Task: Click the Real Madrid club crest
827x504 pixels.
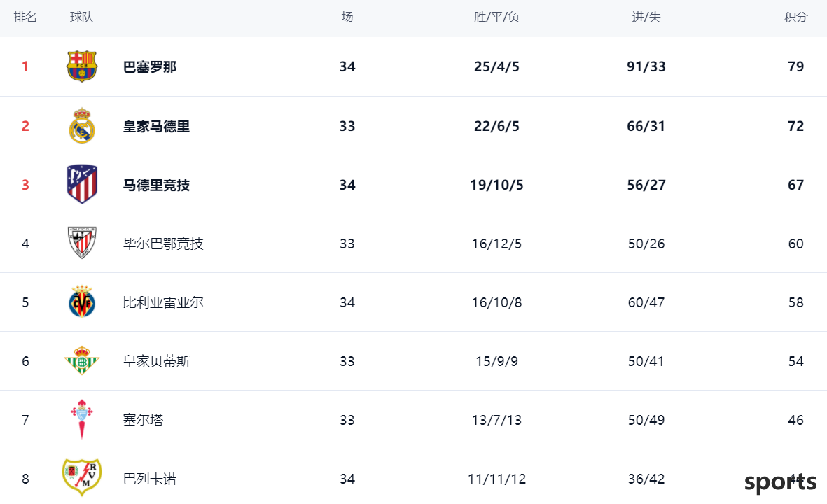Action: tap(82, 125)
